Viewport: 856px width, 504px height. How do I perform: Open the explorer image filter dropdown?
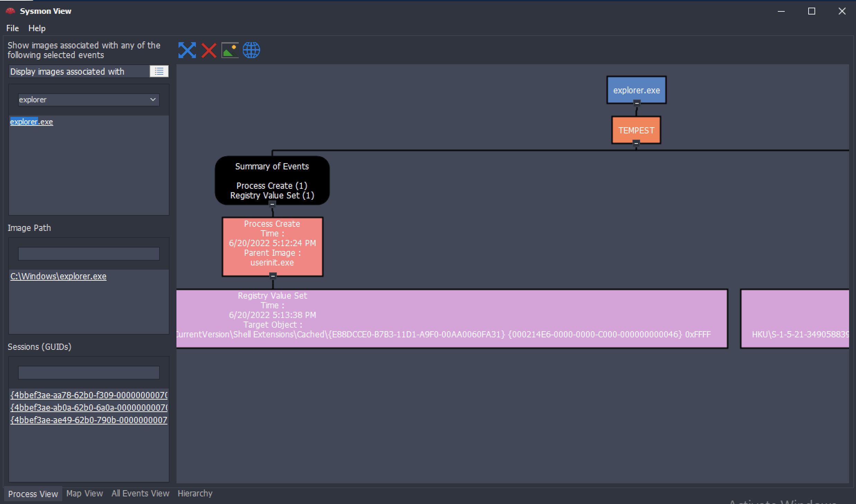click(x=153, y=100)
